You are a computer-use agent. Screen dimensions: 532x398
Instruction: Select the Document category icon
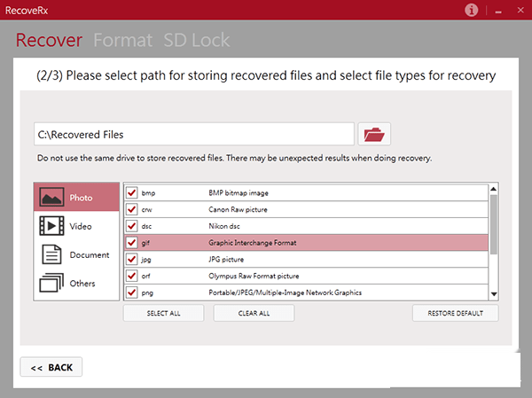click(52, 255)
